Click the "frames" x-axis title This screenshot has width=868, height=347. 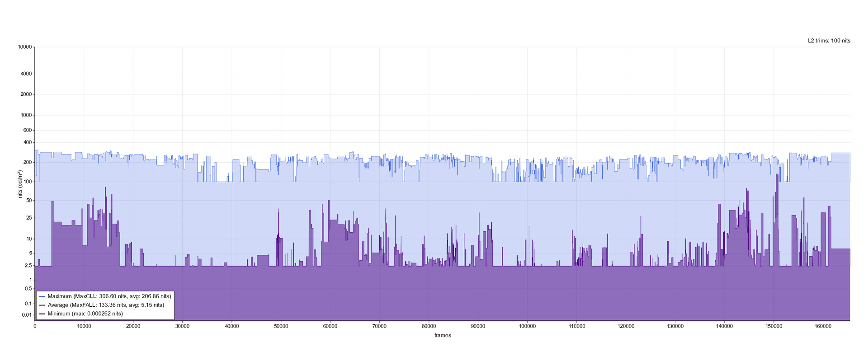click(443, 335)
